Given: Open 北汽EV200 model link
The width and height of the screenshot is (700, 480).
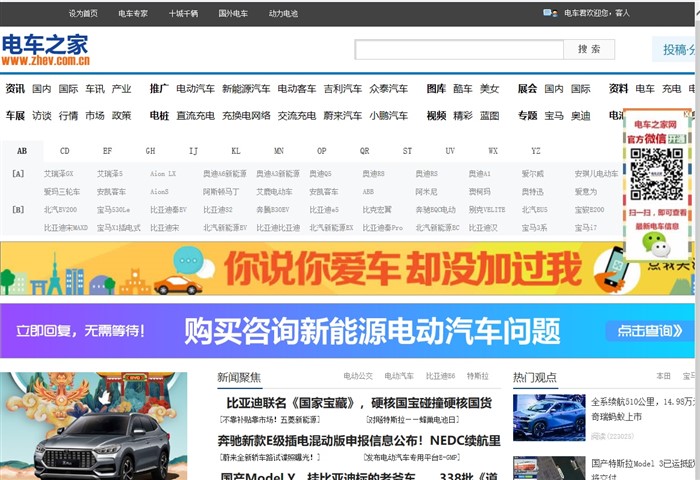Looking at the screenshot, I should (60, 209).
